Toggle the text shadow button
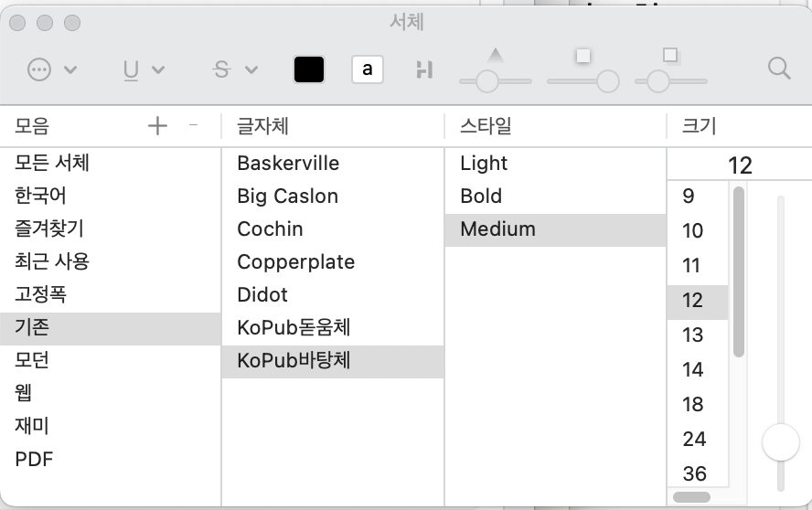 point(424,69)
